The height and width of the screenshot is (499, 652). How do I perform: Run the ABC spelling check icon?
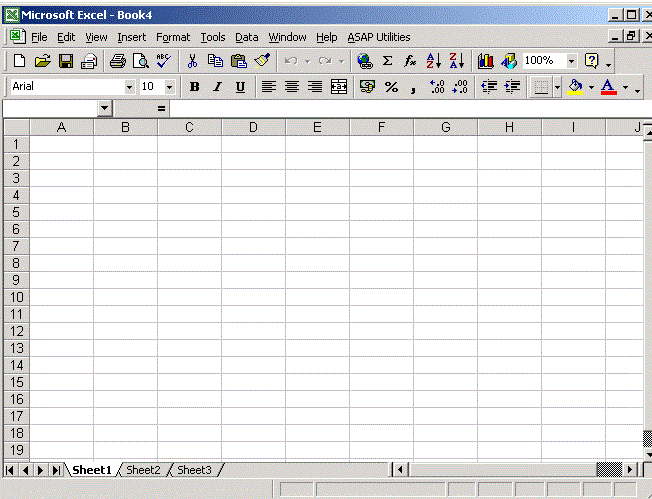pos(163,61)
